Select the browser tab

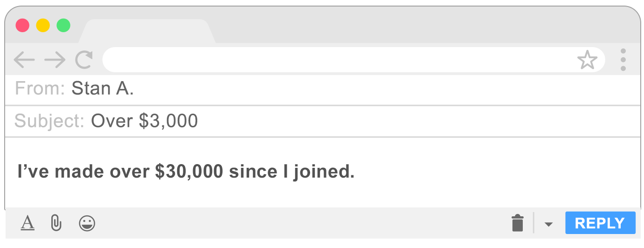coord(147,32)
